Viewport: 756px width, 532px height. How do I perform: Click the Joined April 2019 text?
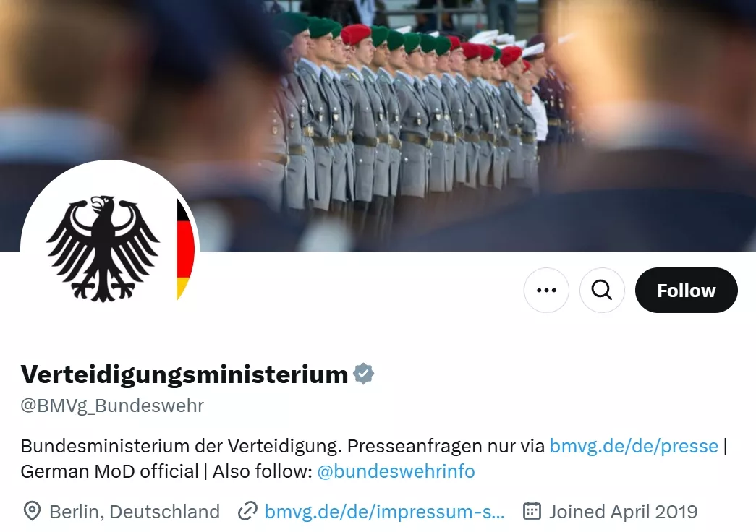pos(624,511)
